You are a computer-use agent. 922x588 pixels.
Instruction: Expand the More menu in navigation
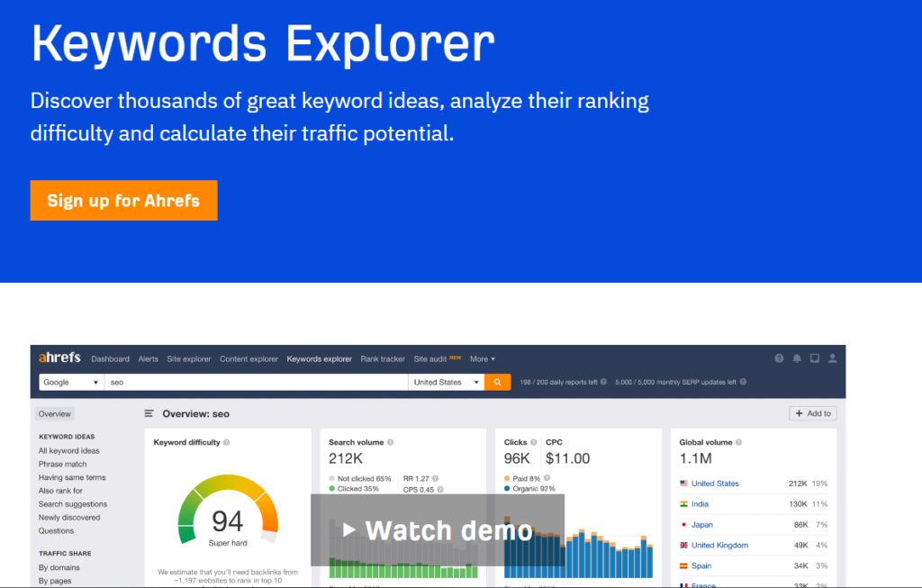pos(483,358)
